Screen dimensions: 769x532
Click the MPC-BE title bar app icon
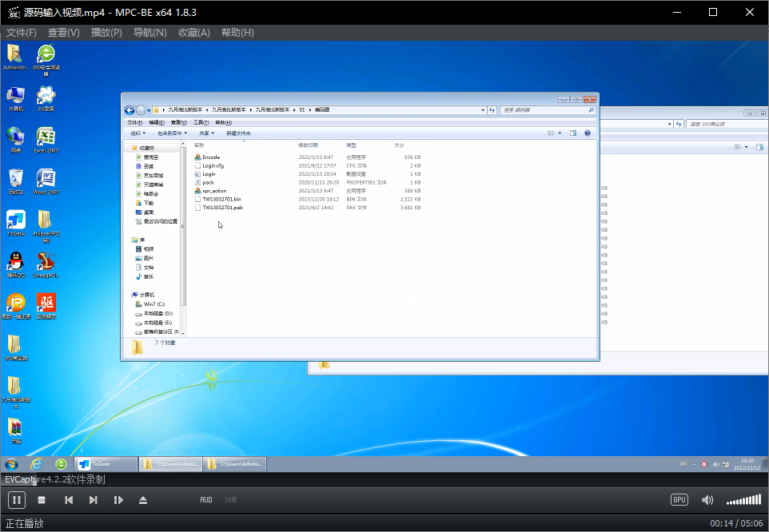(14, 12)
